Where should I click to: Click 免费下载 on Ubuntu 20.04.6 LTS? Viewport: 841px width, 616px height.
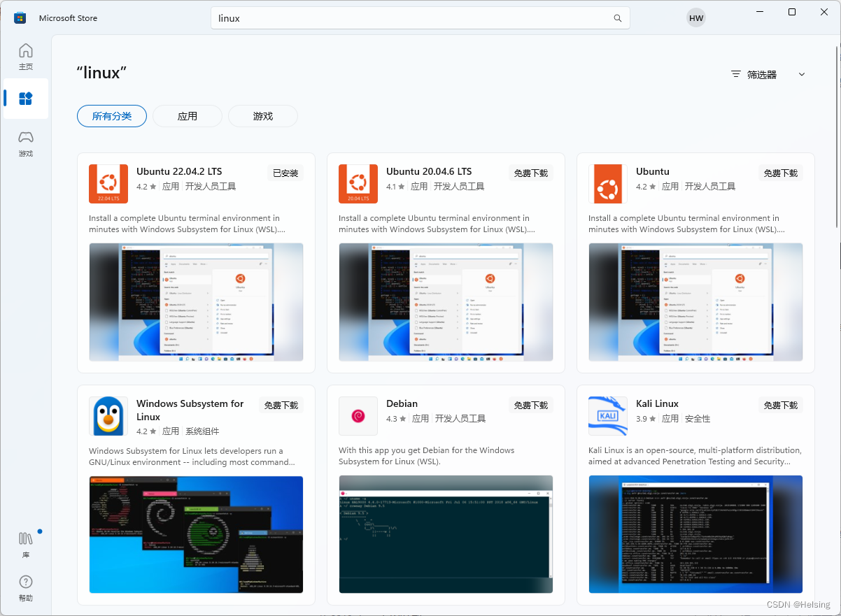pos(531,173)
